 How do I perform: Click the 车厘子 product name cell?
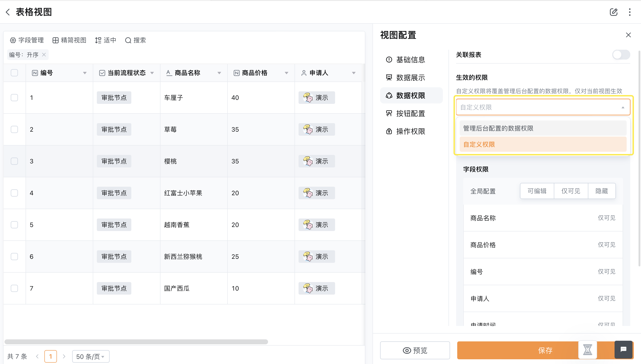coord(194,98)
